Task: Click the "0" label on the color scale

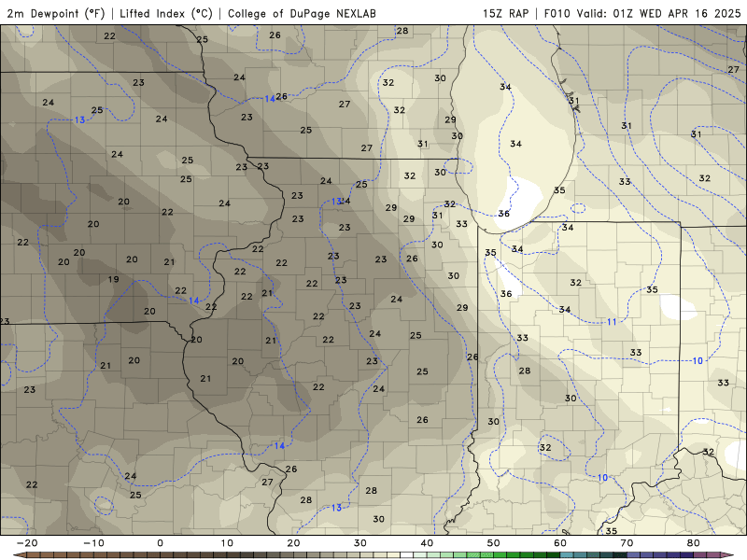Action: [160, 543]
